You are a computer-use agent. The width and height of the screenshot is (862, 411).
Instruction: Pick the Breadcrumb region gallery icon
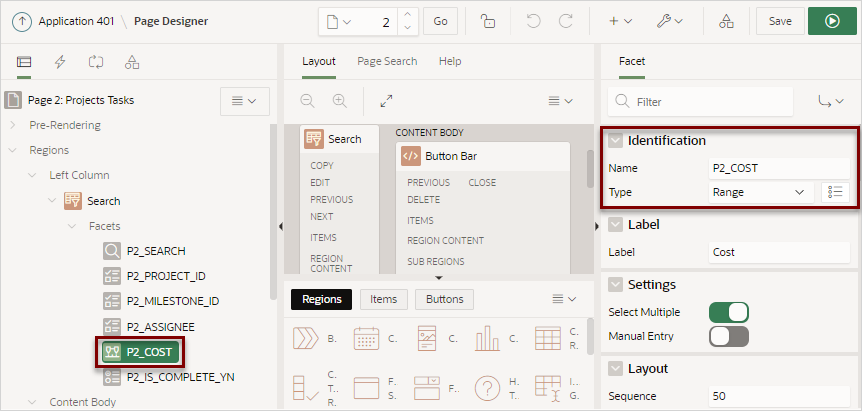point(306,338)
